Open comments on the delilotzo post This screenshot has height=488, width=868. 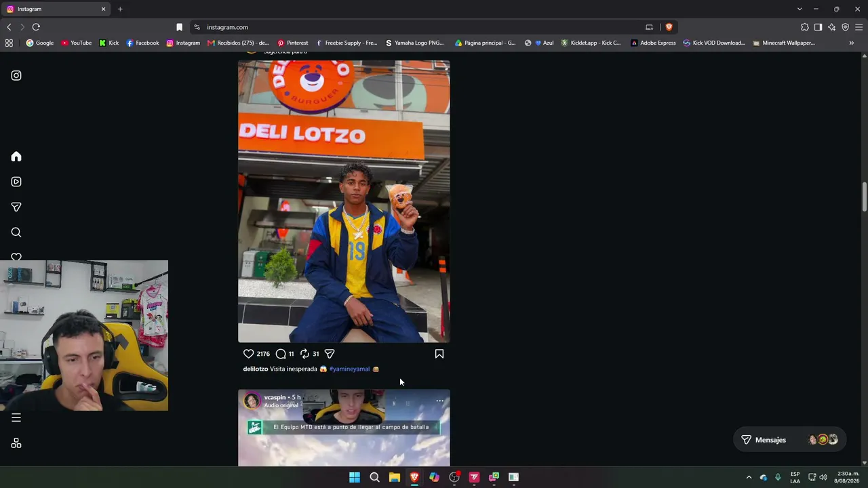click(x=281, y=354)
